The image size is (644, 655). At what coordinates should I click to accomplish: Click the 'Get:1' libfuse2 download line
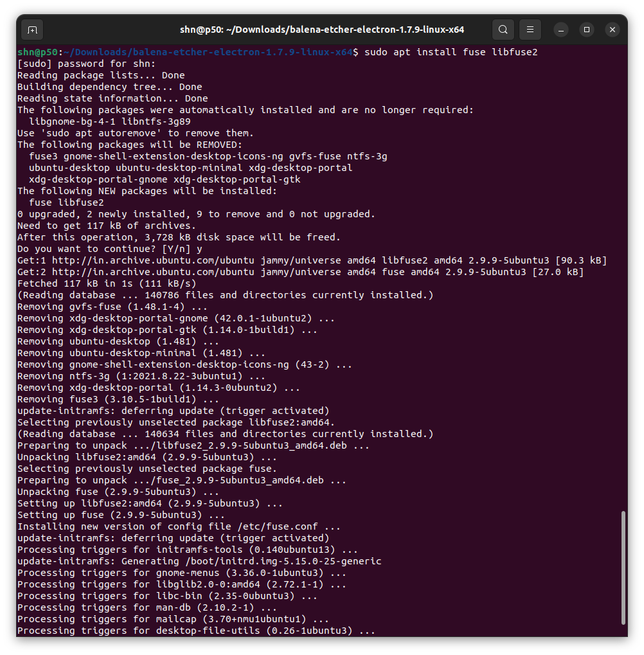coord(312,261)
